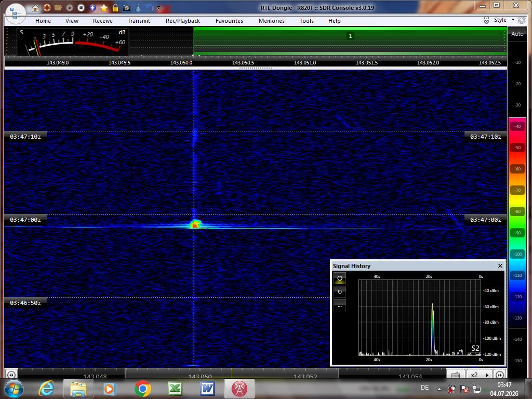
Task: Open the View ribbon tab
Action: click(72, 21)
